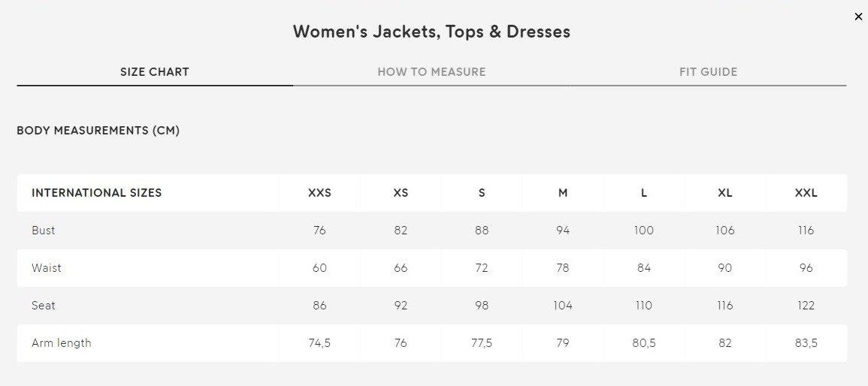Open the Fit Guide tab
Viewport: 868px width, 386px height.
pos(708,72)
